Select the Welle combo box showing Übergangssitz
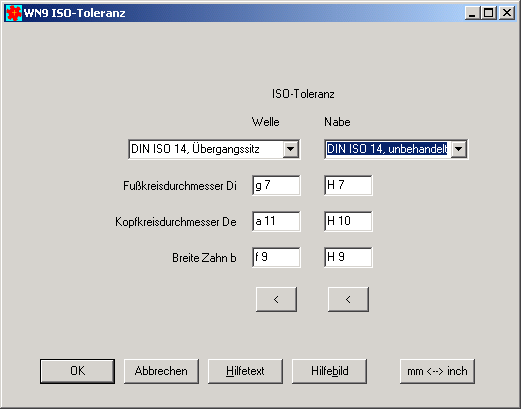Image resolution: width=521 pixels, height=409 pixels. pos(214,149)
